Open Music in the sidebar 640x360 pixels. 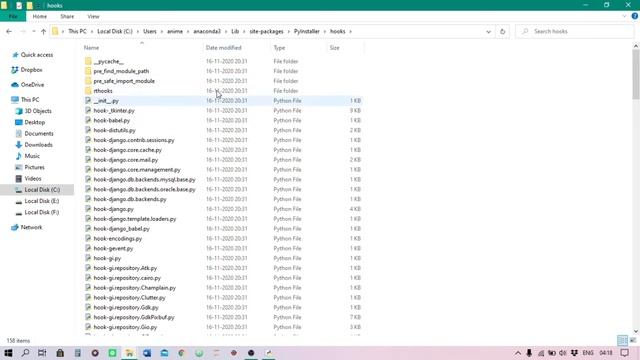pos(32,156)
